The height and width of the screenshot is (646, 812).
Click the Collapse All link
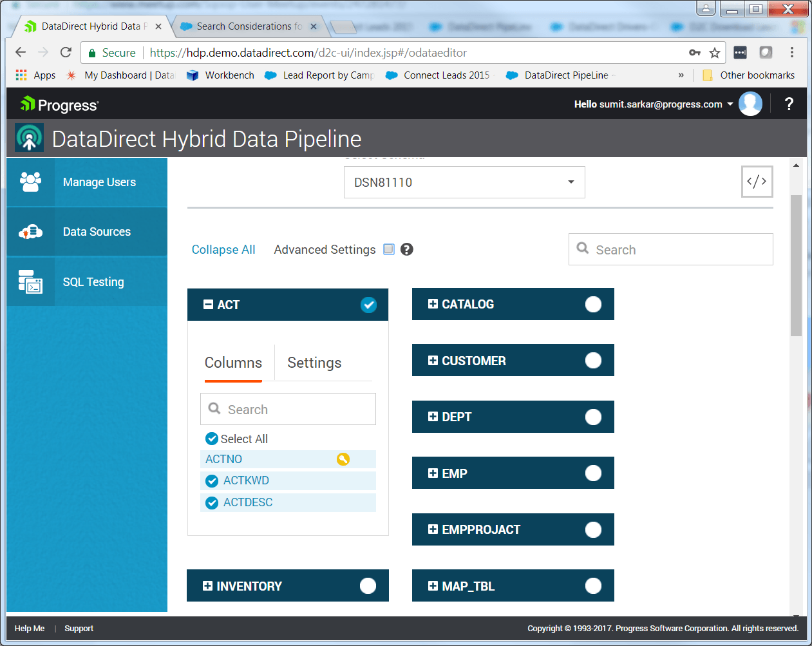(x=223, y=249)
